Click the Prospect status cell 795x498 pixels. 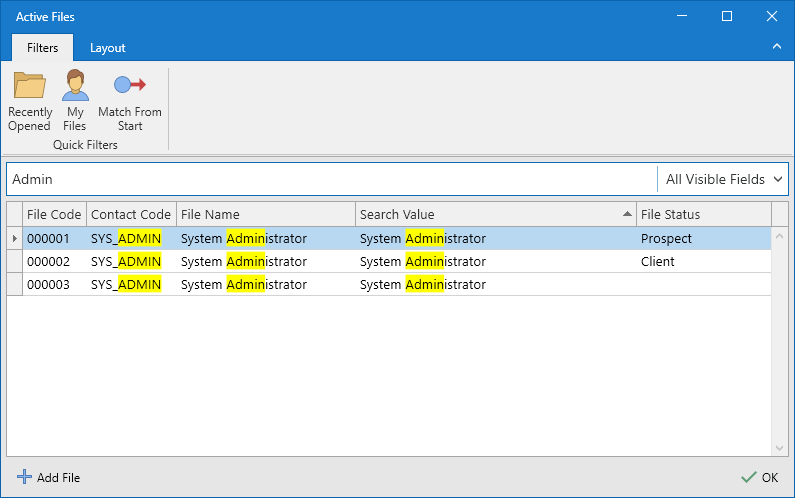click(x=704, y=238)
